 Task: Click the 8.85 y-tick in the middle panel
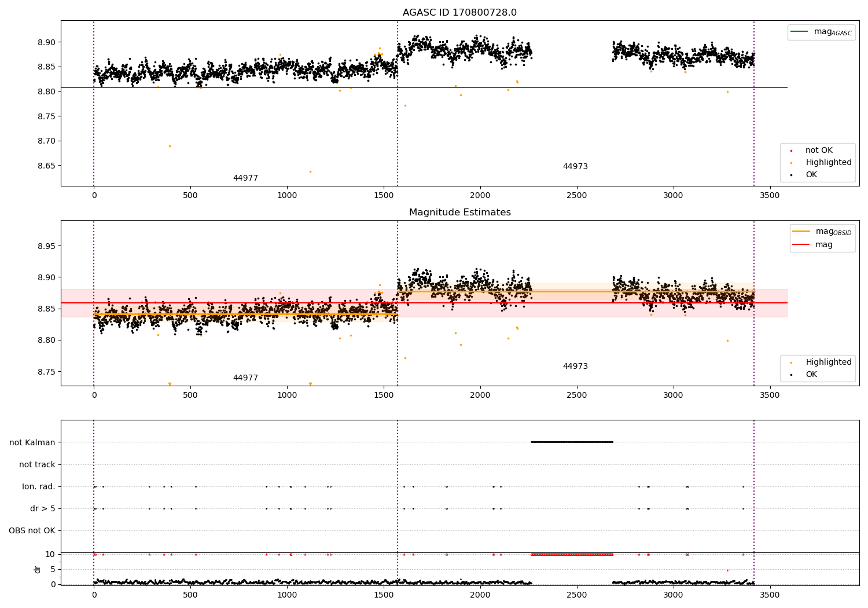point(46,309)
